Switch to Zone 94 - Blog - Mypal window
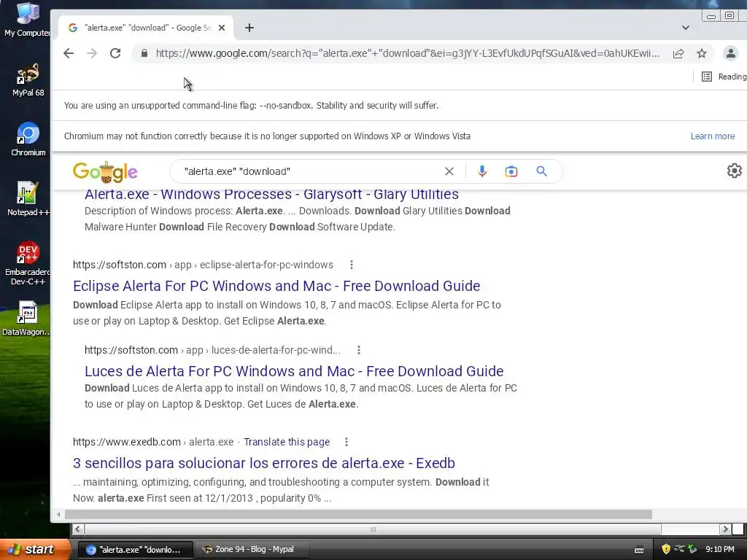Viewport: 747px width, 560px height. (253, 550)
